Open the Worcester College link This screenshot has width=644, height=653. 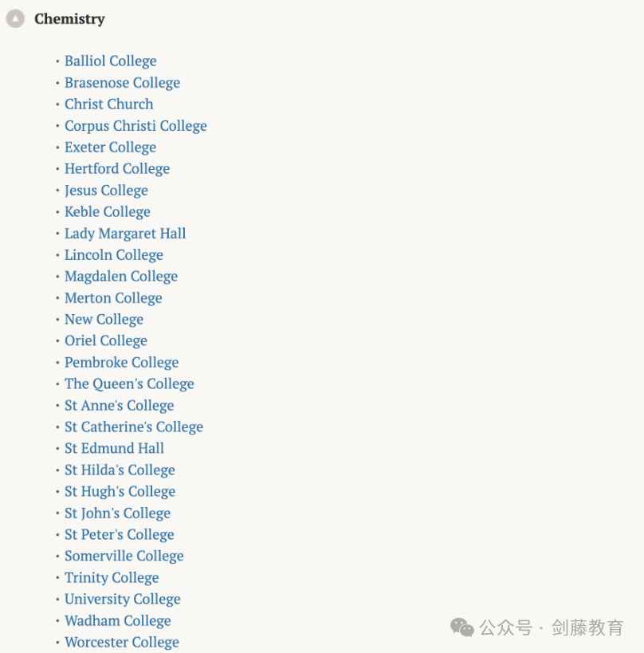click(x=122, y=642)
